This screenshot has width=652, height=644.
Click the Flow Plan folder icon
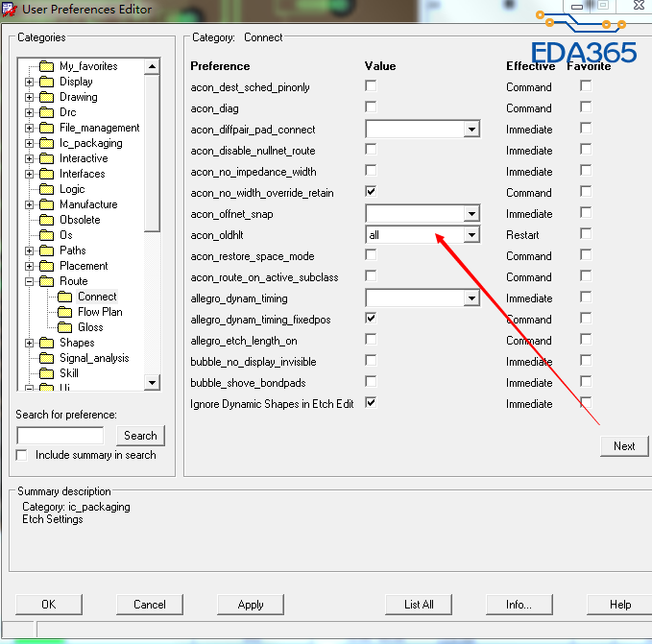coord(65,312)
